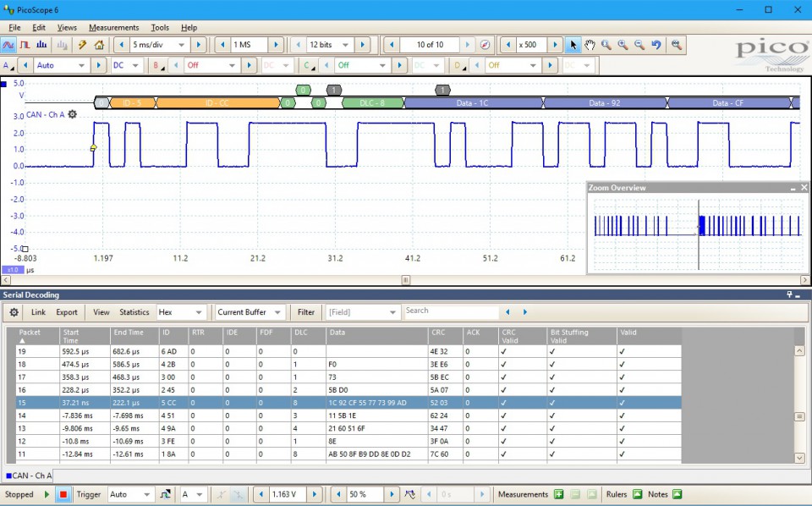Click the horizontal scrollbar thumb under waveform
The height and width of the screenshot is (506, 812).
(406, 280)
